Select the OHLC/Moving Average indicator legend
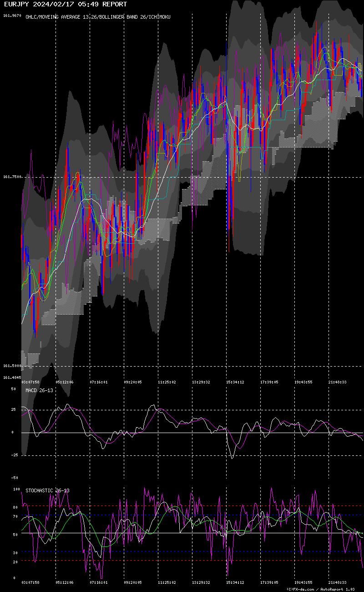Screen dimensions: 364x592 point(98,17)
